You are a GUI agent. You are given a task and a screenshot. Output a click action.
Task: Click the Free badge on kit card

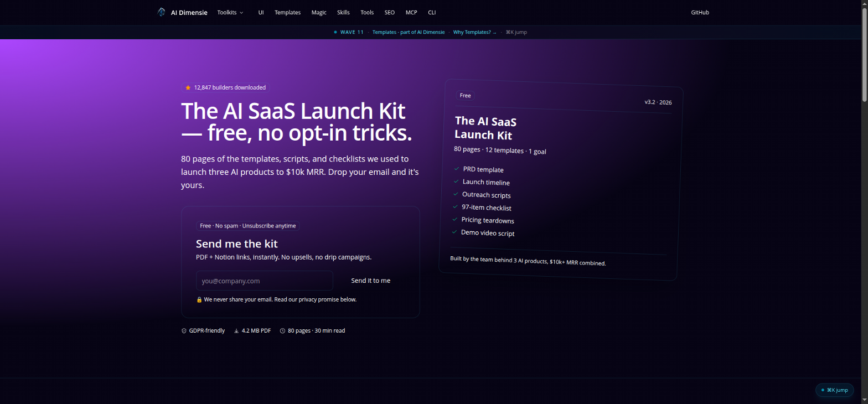click(x=466, y=96)
